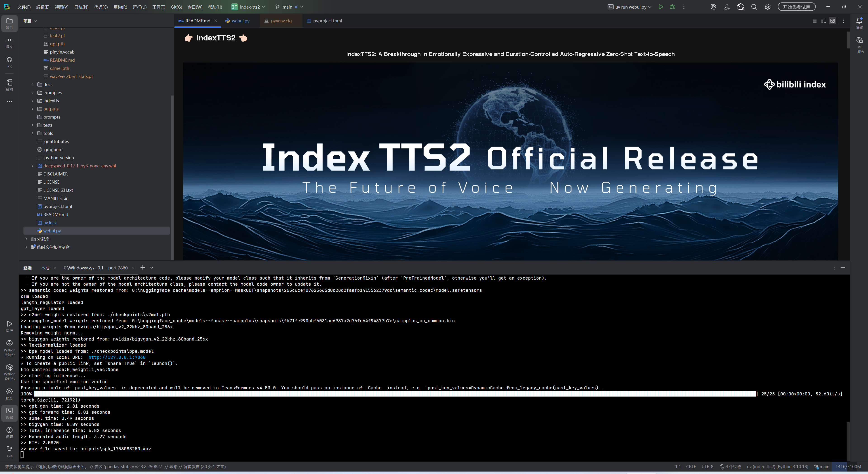The width and height of the screenshot is (868, 474).
Task: Open the Run tool window
Action: [9, 326]
